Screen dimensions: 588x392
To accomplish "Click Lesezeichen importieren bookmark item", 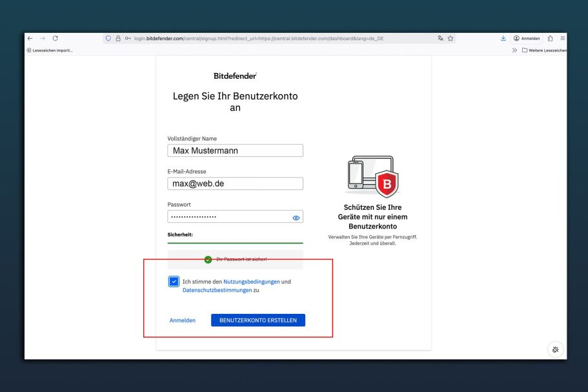I will 50,50.
